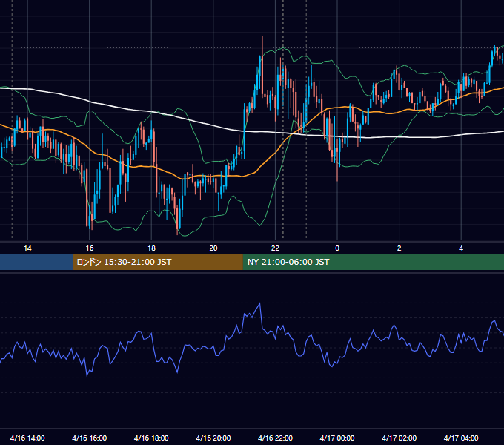This screenshot has height=445, width=504.
Task: Click the 4/16 22:00 timestamp on lower axis
Action: pos(275,438)
